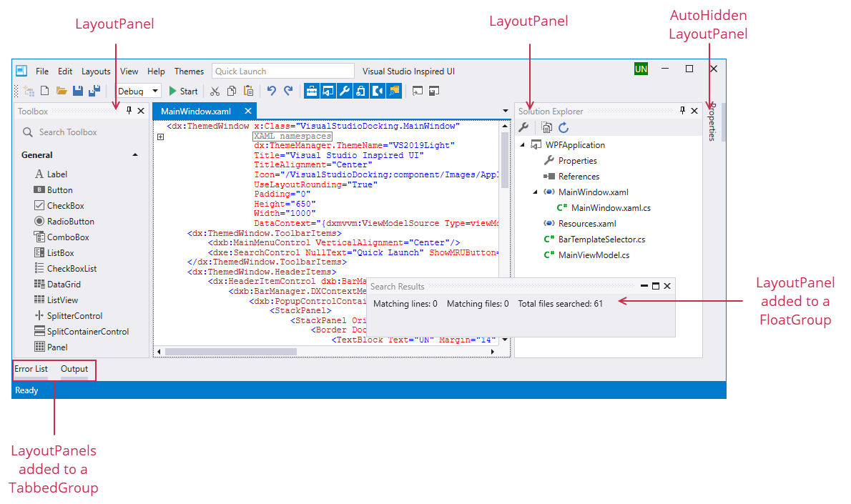Toggle the Solution Explorer pin
This screenshot has height=504, width=851.
point(682,110)
